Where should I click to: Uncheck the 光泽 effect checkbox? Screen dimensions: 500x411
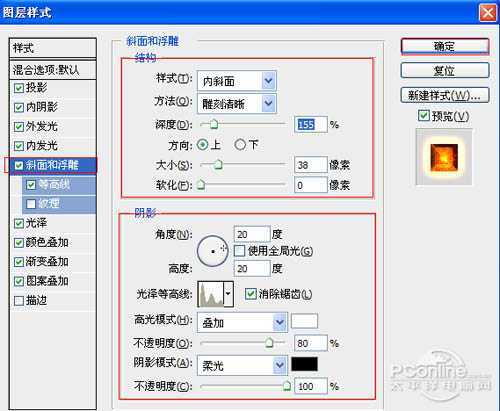coord(19,223)
